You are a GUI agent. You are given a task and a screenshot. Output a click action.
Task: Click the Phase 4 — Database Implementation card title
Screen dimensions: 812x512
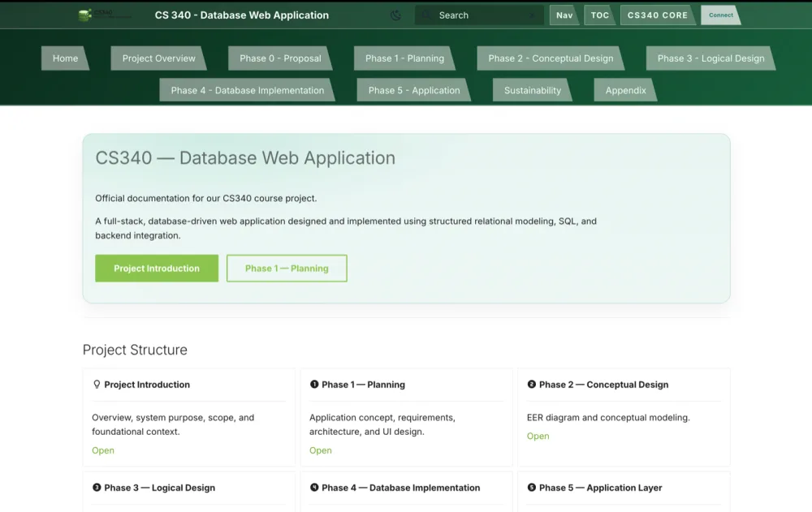(x=400, y=488)
